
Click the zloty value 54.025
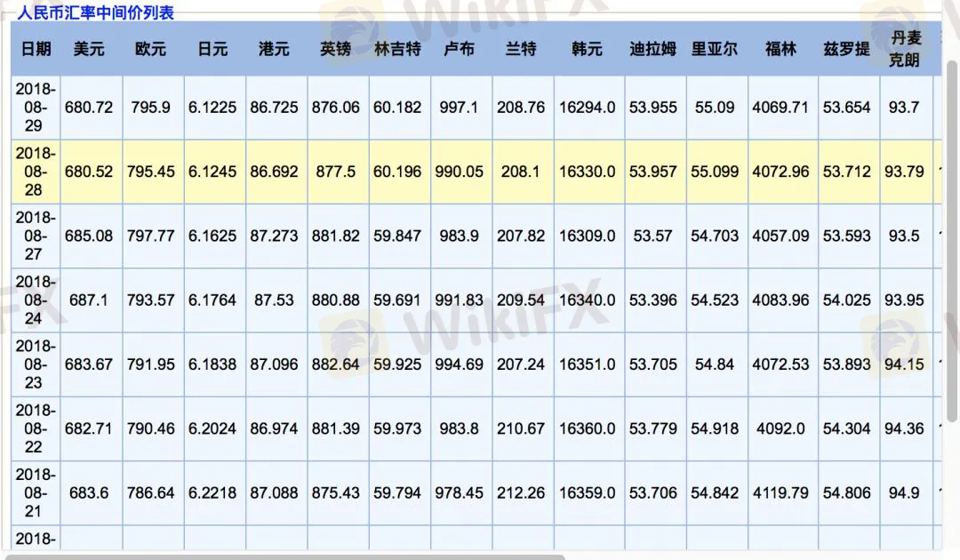pos(847,300)
